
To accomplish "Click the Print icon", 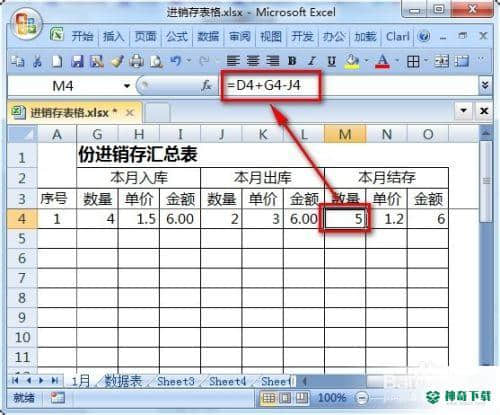I will pyautogui.click(x=136, y=62).
